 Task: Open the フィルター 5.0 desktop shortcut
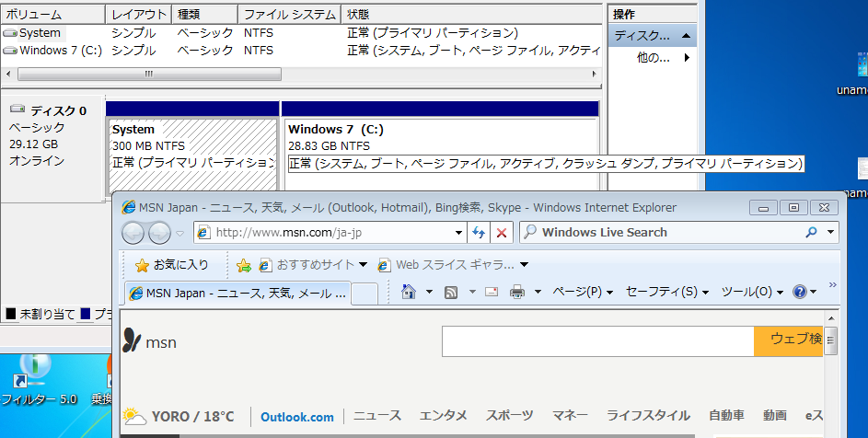point(39,379)
